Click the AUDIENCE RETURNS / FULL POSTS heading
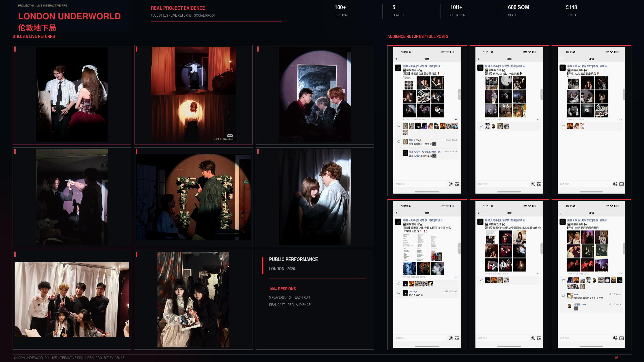Screen dimensions: 644x362 [418, 36]
